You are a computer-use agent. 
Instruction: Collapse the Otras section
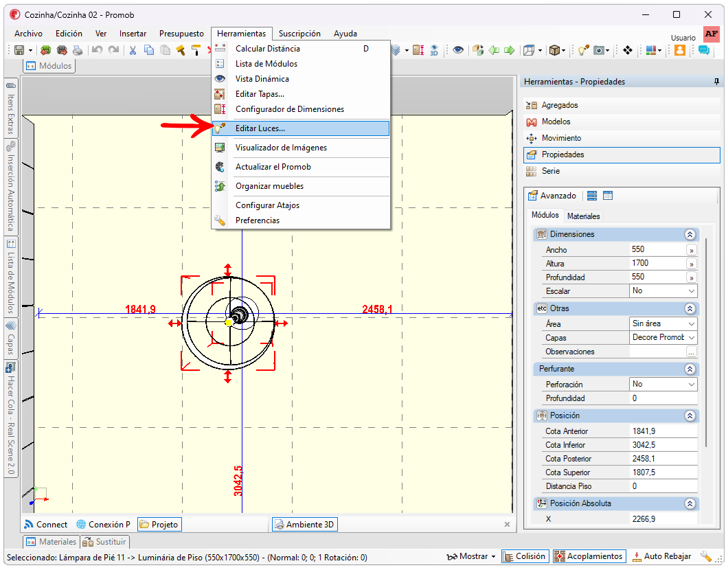point(690,308)
